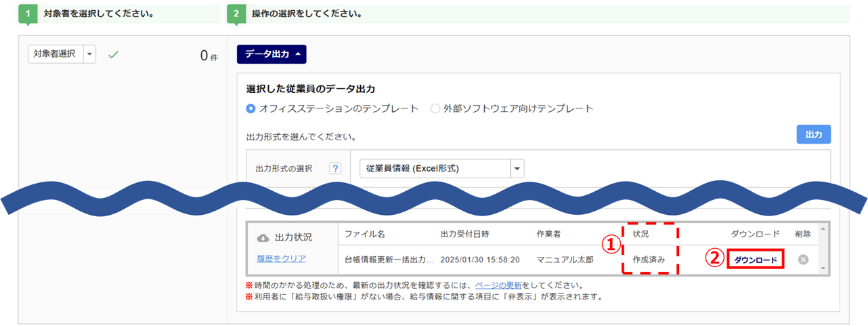Image resolution: width=868 pixels, height=326 pixels.
Task: Click the cloud download 出力状況 icon
Action: pyautogui.click(x=263, y=238)
